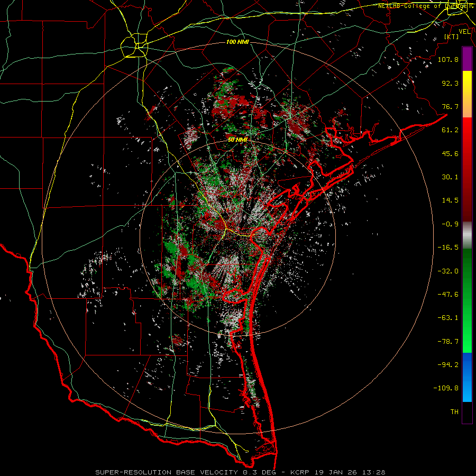The height and width of the screenshot is (476, 476).
Task: Click the 61.2 velocity scale value
Action: (x=450, y=130)
